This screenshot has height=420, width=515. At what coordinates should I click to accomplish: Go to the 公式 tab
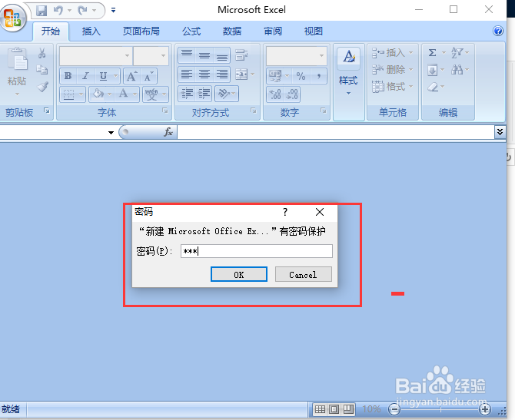pos(191,31)
